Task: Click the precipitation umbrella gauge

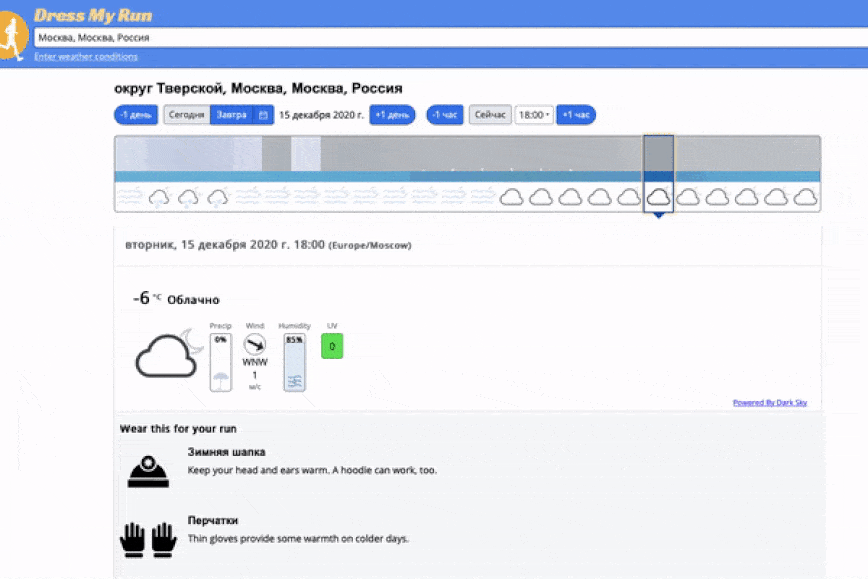Action: point(220,364)
